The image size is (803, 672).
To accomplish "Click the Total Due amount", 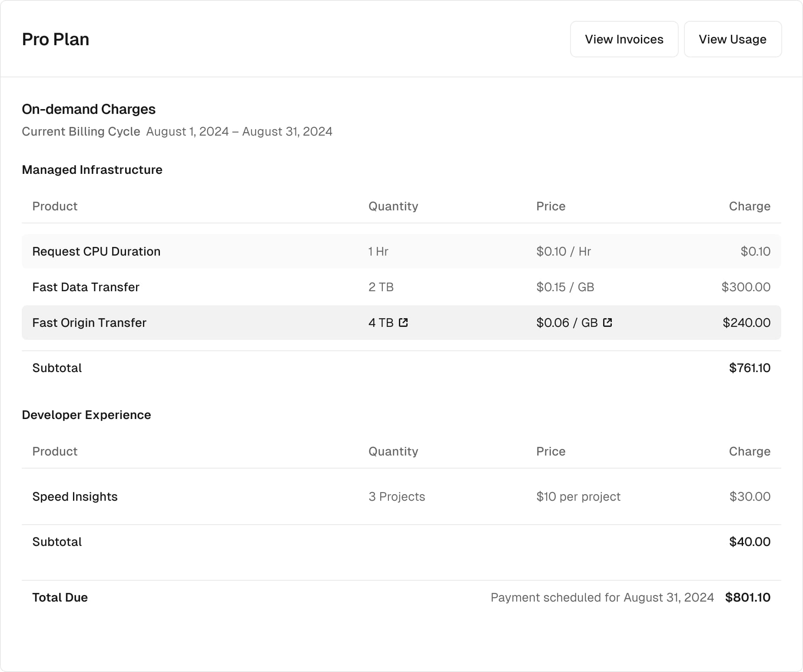I will [x=747, y=597].
